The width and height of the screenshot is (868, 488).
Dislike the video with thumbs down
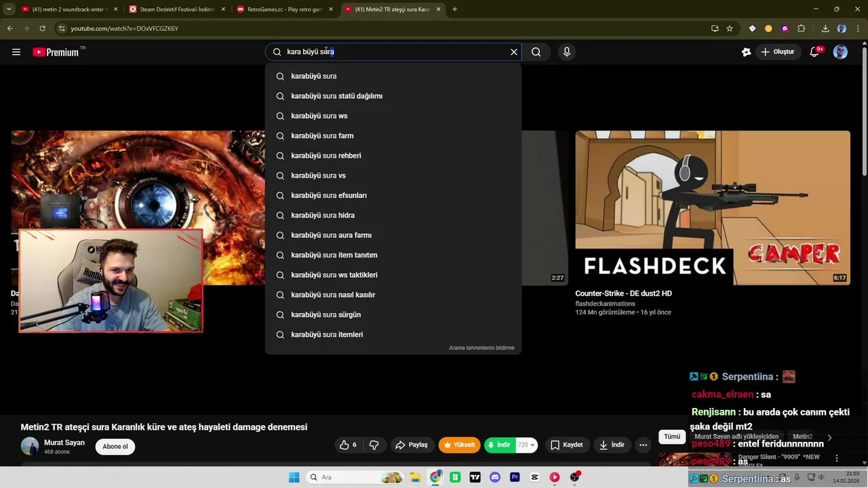(374, 445)
